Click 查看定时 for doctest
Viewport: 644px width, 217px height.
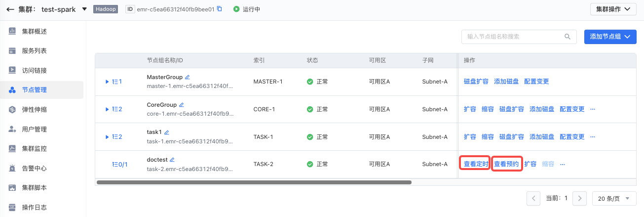[476, 164]
